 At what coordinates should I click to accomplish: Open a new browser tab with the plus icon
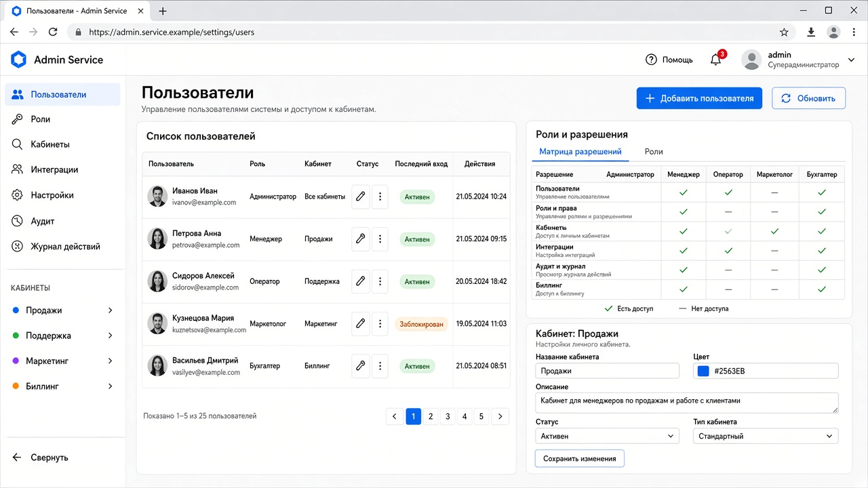[x=163, y=11]
